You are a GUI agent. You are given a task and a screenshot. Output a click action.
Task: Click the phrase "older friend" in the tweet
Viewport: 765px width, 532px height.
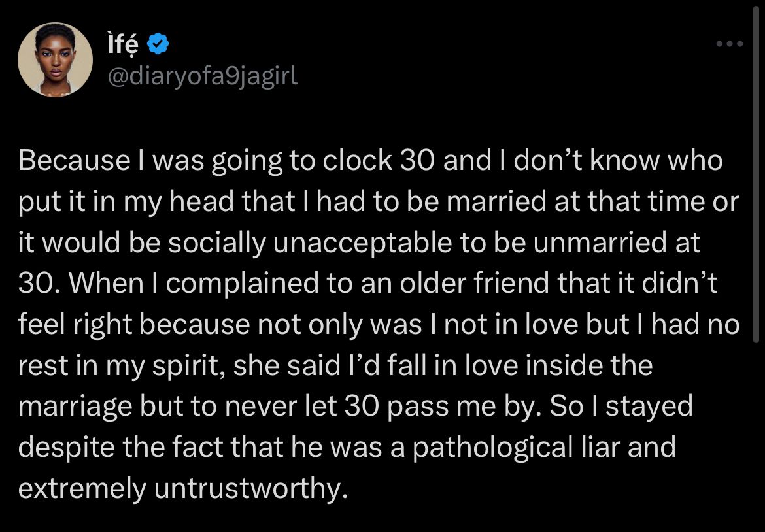[x=474, y=283]
